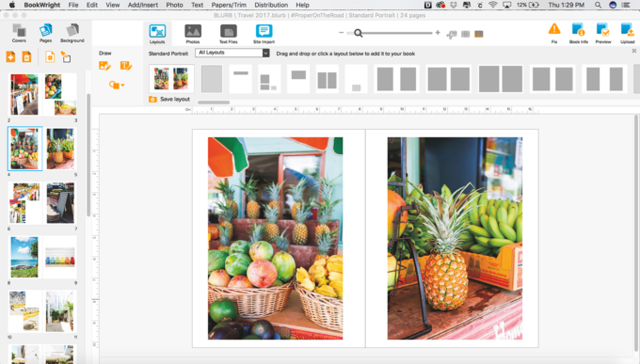The image size is (640, 364).
Task: Select the left page fruit stand photo
Action: pyautogui.click(x=276, y=238)
